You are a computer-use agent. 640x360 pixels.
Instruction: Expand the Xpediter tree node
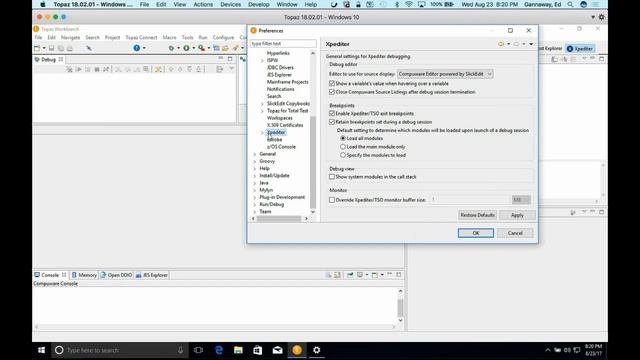coord(262,133)
